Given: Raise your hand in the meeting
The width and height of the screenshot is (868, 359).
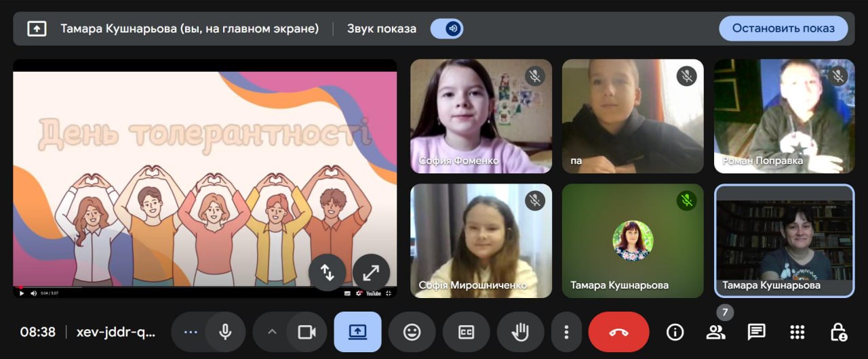Looking at the screenshot, I should coord(520,332).
